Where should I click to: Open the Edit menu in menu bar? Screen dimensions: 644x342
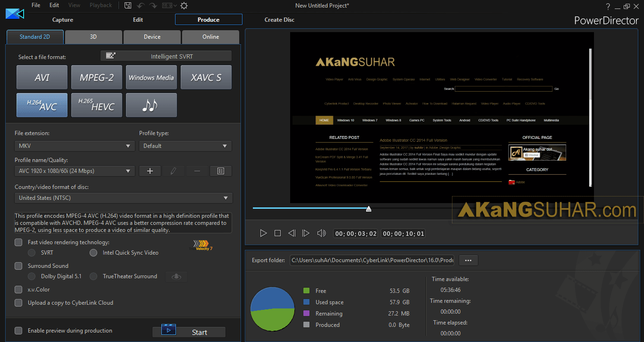pyautogui.click(x=54, y=5)
